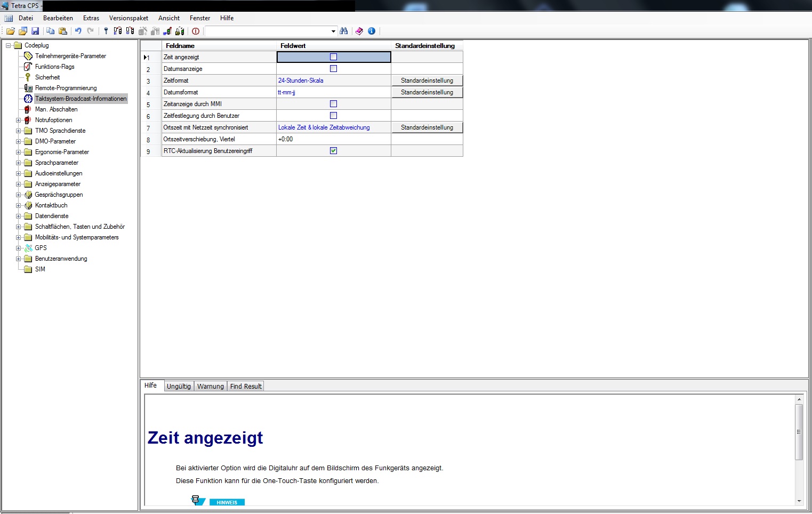
Task: Enable the Datumsanzeige checkbox
Action: (333, 69)
